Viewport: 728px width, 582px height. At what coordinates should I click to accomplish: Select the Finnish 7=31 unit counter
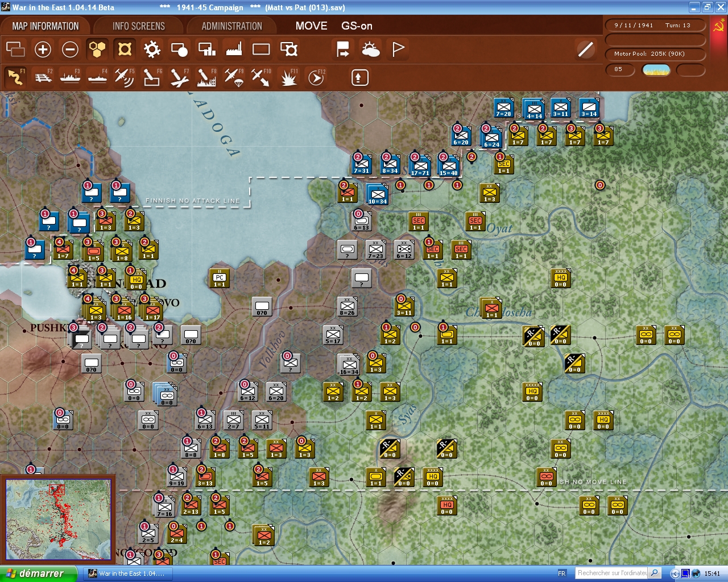(362, 165)
